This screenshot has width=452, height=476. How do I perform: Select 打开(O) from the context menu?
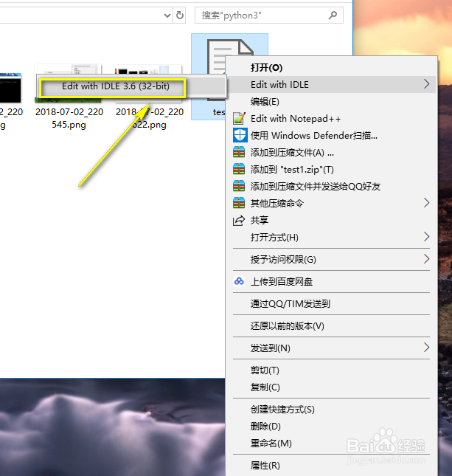tap(332, 67)
